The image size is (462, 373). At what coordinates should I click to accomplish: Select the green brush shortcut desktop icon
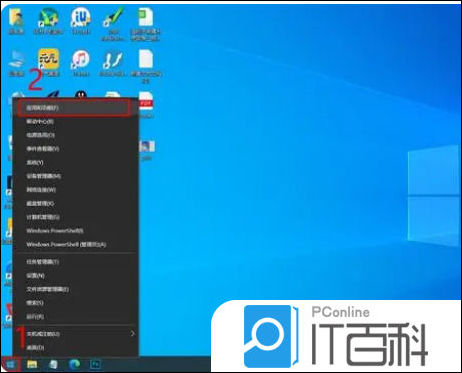113,23
